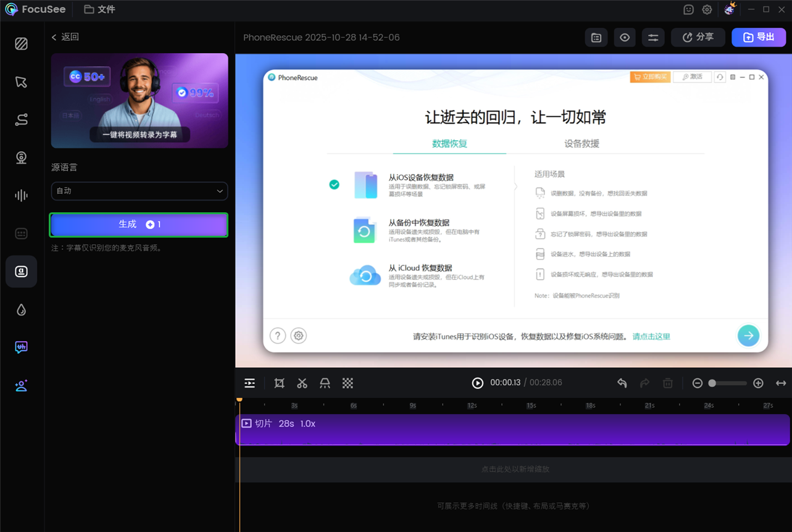
Task: Select the active auto-subtitle sidebar icon
Action: click(22, 272)
